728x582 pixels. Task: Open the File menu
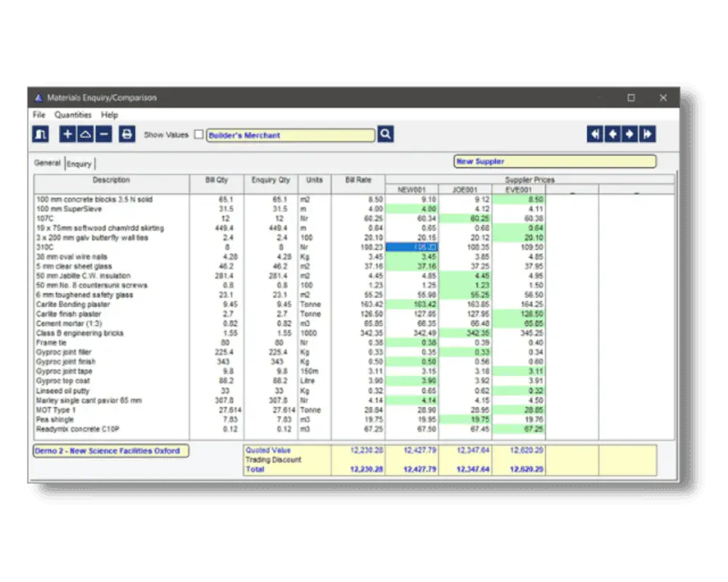39,115
